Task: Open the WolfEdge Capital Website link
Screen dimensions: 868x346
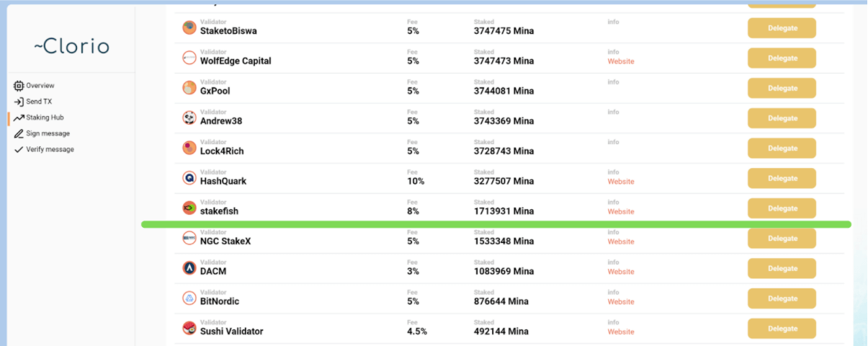Action: coord(621,62)
